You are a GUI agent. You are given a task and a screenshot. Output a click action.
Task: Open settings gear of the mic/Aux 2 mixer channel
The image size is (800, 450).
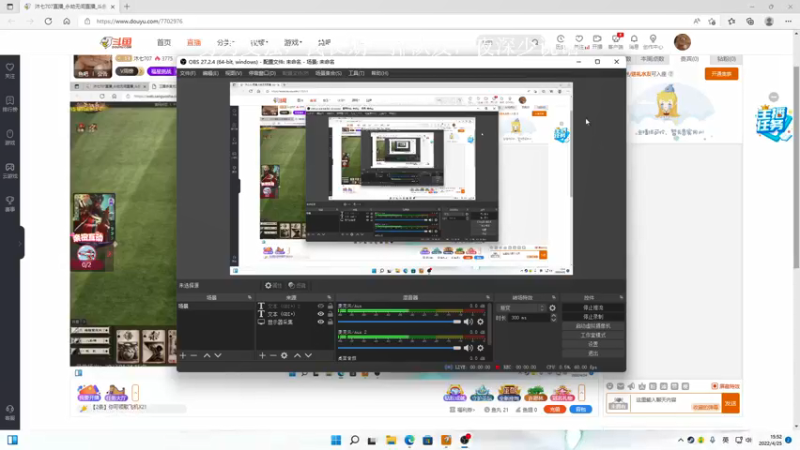480,348
